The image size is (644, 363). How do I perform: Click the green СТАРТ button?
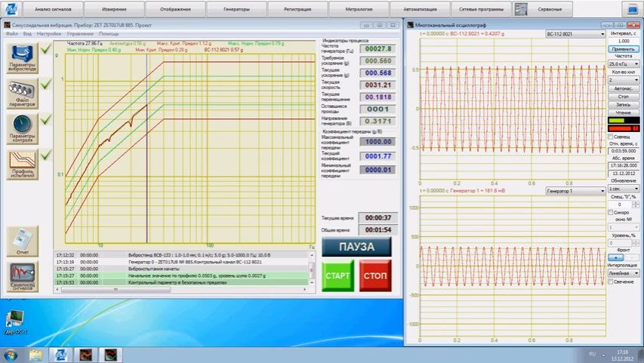[x=337, y=276]
